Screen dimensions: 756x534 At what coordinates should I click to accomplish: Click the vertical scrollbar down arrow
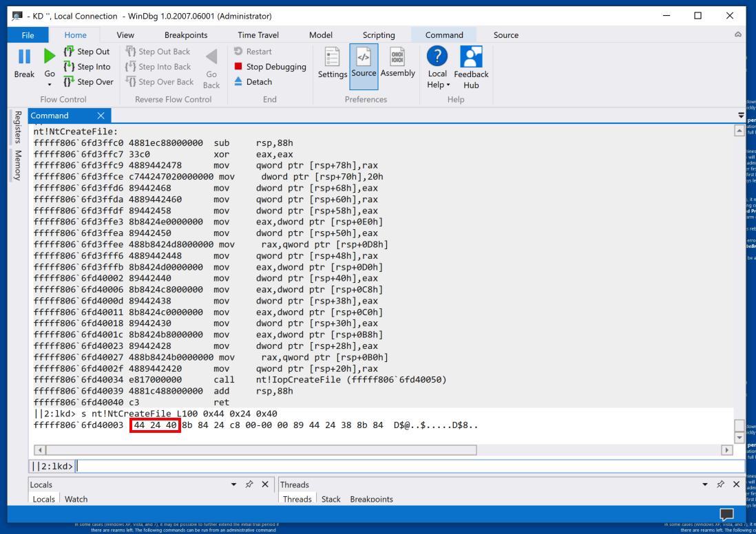[x=739, y=438]
